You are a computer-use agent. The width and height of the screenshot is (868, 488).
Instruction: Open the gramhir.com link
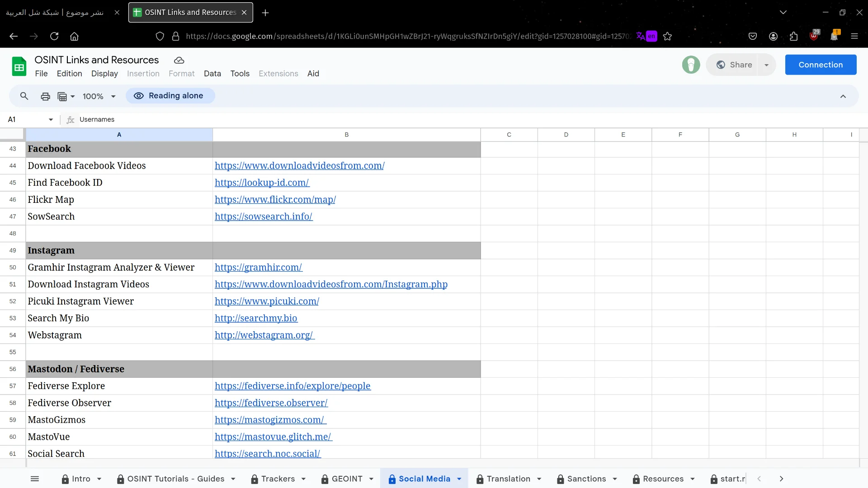pyautogui.click(x=259, y=267)
